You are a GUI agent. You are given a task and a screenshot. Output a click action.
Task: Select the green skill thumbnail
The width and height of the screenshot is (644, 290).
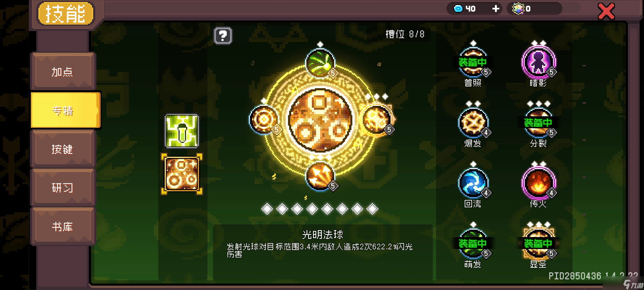click(x=182, y=131)
